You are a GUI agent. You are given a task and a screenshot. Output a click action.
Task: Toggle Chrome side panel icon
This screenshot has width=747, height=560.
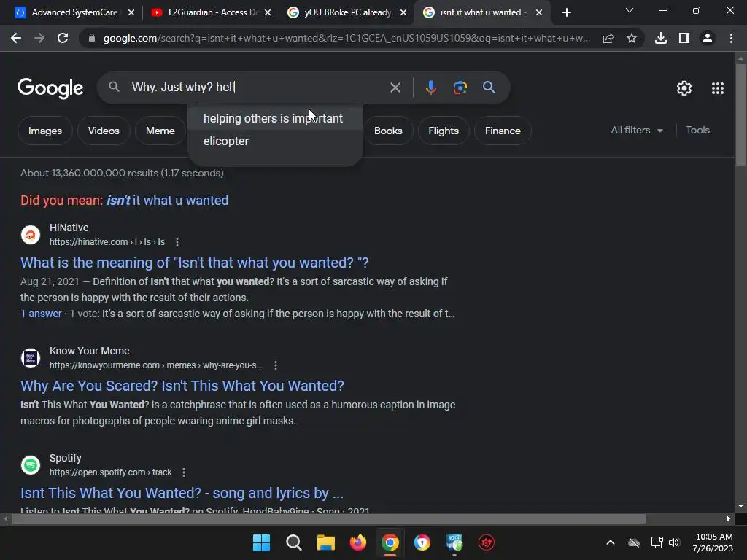684,38
